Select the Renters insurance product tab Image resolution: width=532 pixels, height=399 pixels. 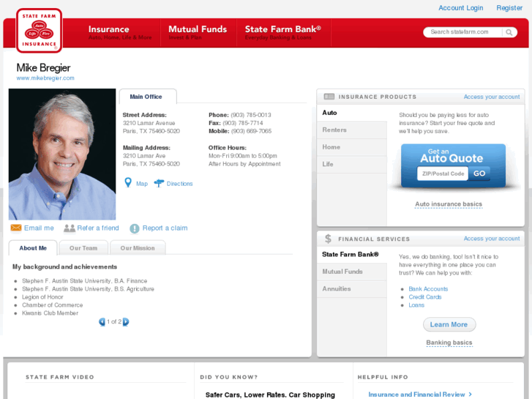click(352, 130)
